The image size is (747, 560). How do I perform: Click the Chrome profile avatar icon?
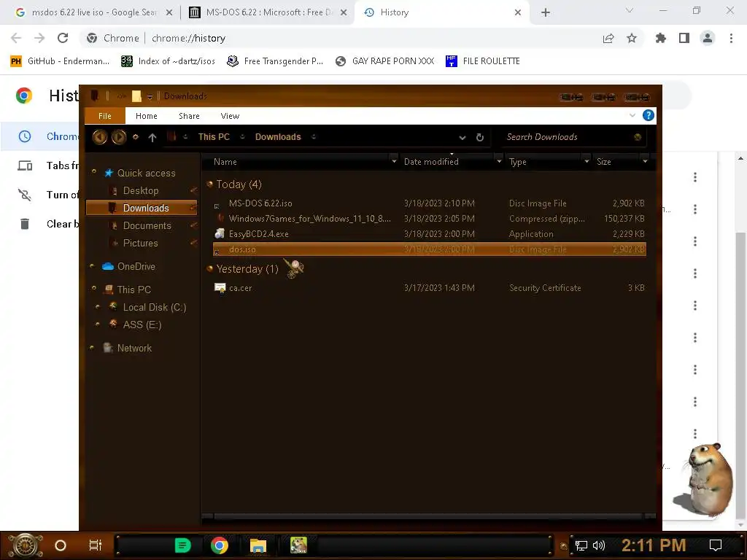click(x=708, y=38)
